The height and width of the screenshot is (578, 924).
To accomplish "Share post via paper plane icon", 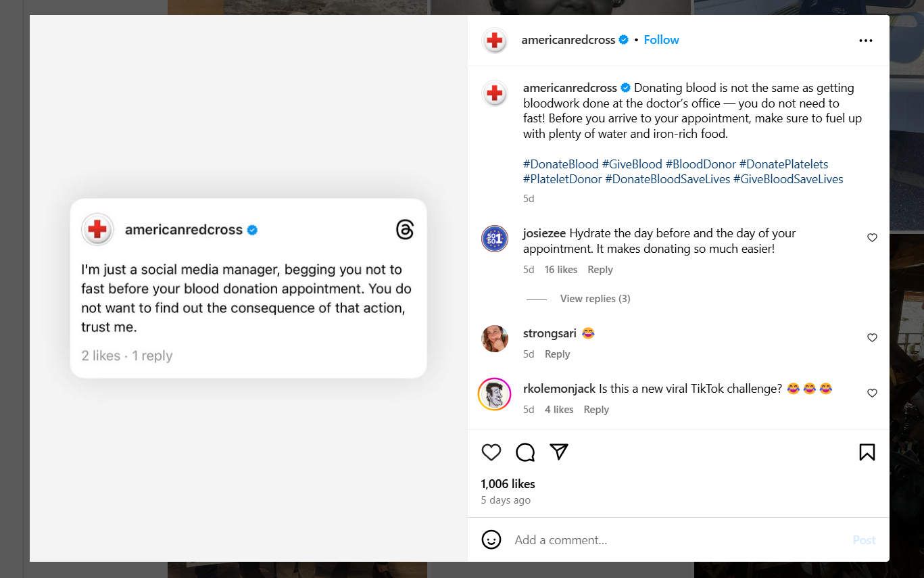I will 559,452.
